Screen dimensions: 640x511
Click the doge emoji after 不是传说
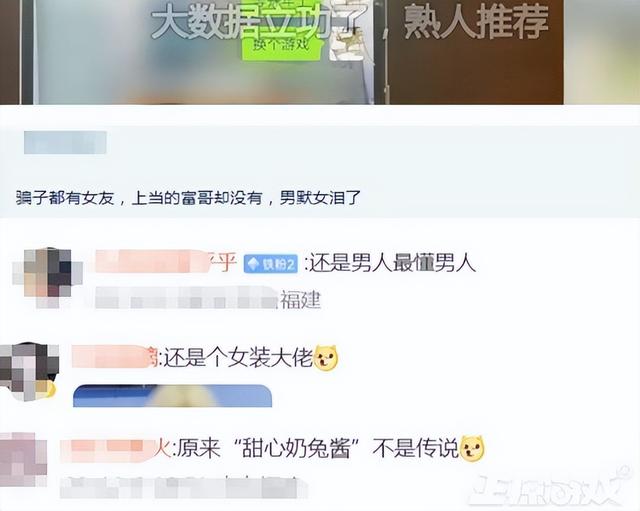[472, 449]
